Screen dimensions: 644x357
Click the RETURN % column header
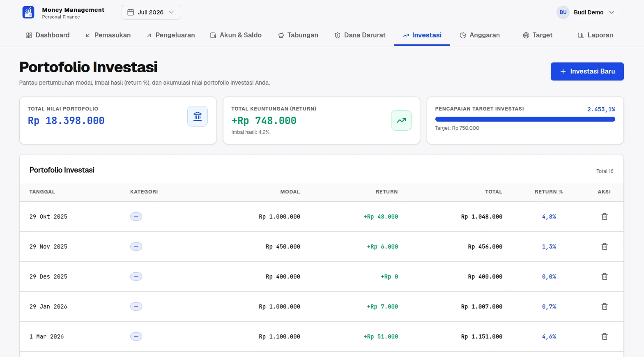click(549, 192)
